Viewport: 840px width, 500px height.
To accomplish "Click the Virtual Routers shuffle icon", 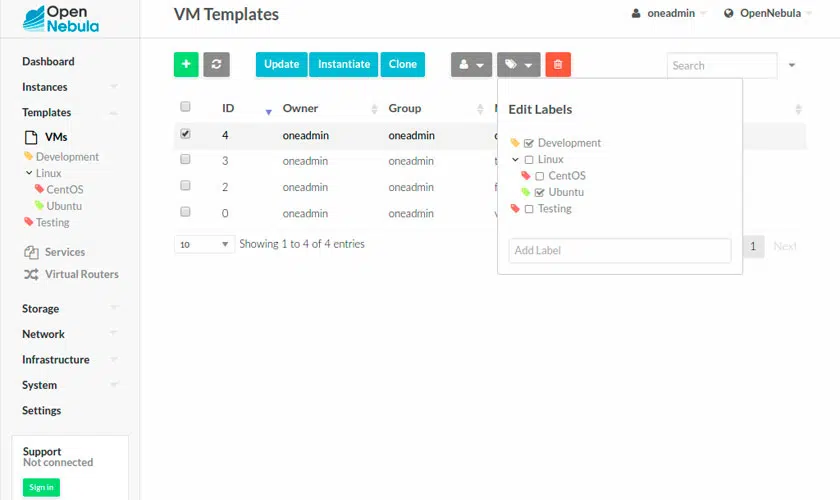I will pyautogui.click(x=31, y=274).
